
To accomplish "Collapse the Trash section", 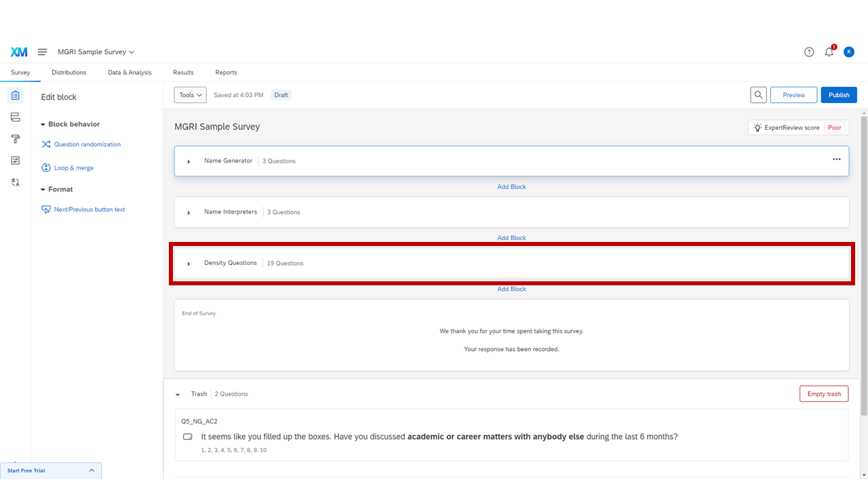I will [178, 394].
